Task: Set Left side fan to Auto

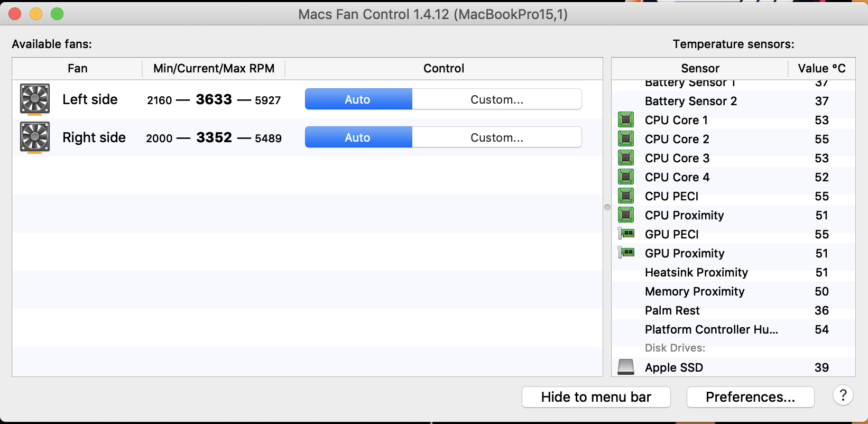Action: pos(358,99)
